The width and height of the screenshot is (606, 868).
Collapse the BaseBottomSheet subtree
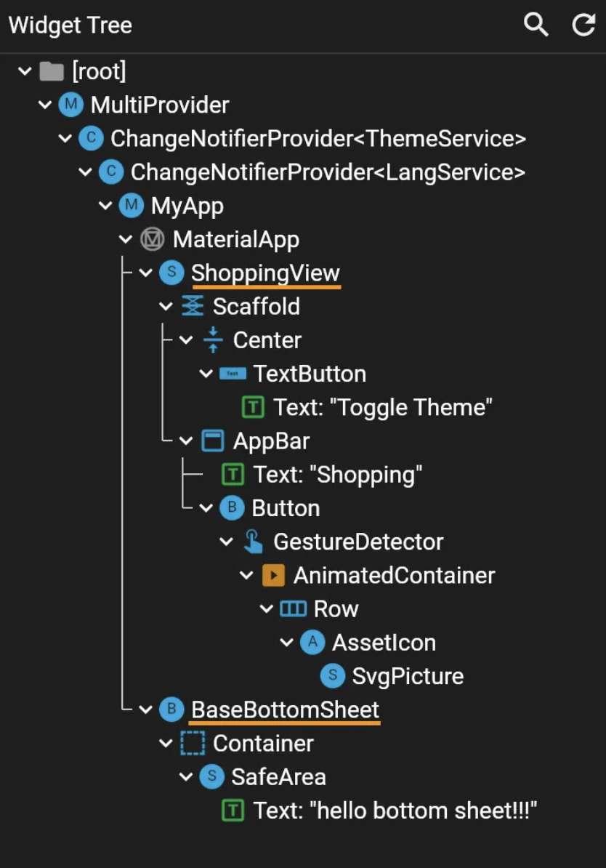(x=146, y=710)
